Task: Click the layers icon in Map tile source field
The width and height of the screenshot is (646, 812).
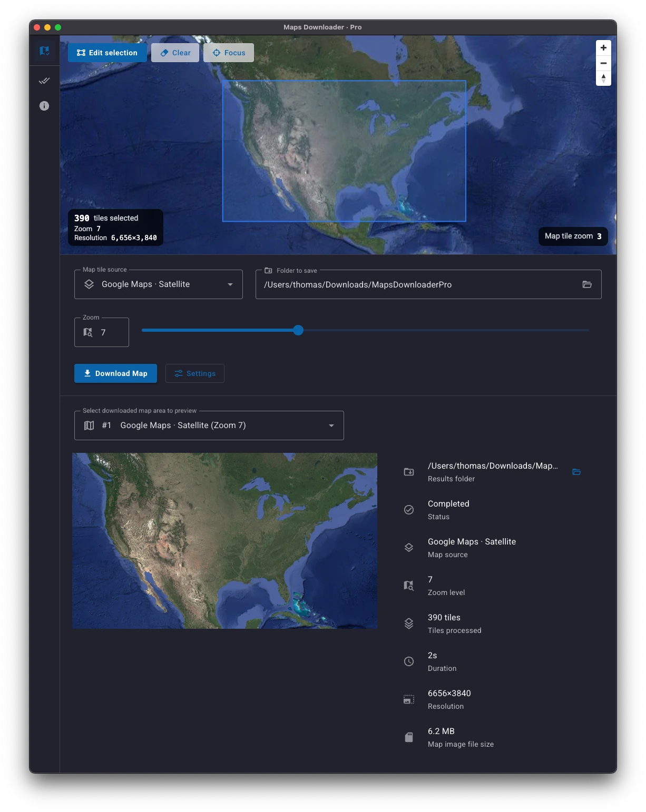Action: pos(88,283)
